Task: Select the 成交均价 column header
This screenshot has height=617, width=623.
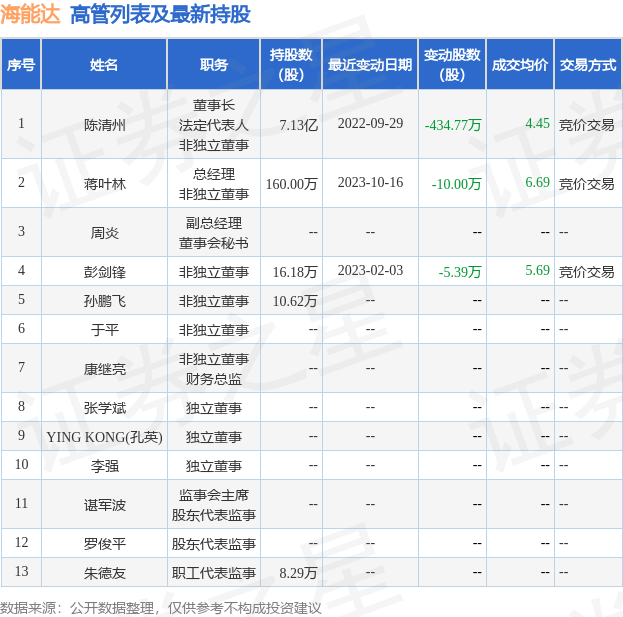Action: click(520, 64)
